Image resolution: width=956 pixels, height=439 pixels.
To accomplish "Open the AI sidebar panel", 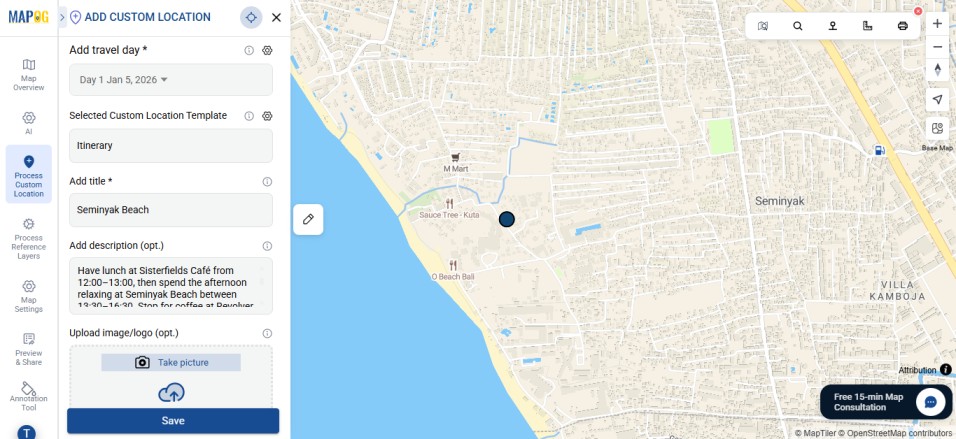I will point(29,123).
